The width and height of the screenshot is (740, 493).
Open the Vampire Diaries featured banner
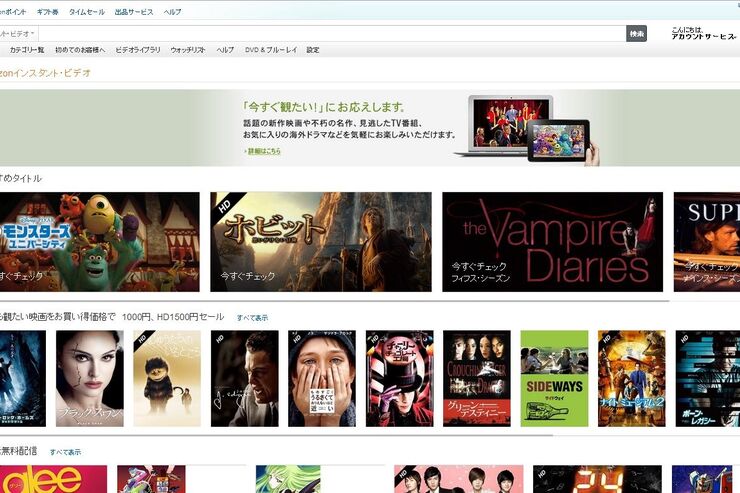pos(553,242)
